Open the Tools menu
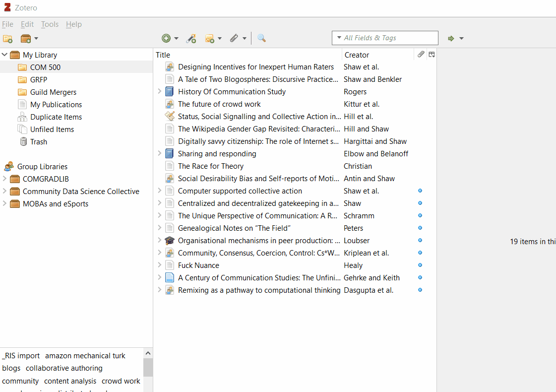 [x=50, y=24]
